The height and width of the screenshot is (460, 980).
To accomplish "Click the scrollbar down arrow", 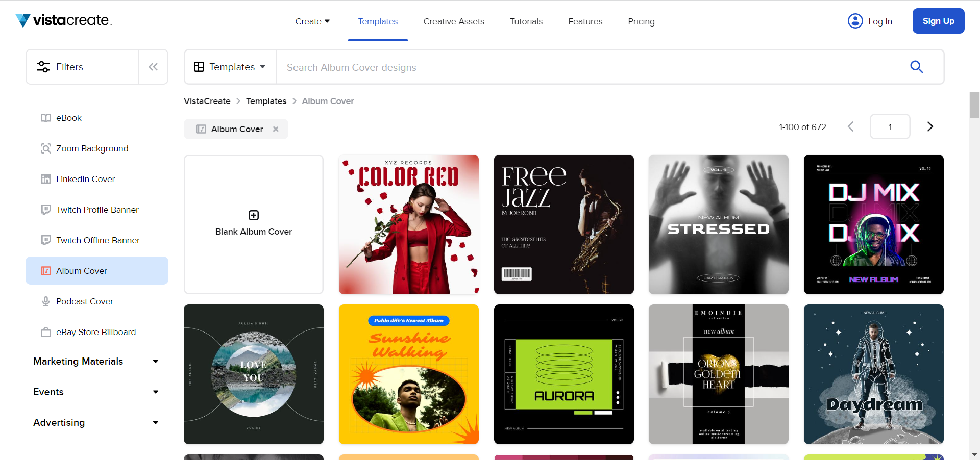I will click(x=974, y=454).
